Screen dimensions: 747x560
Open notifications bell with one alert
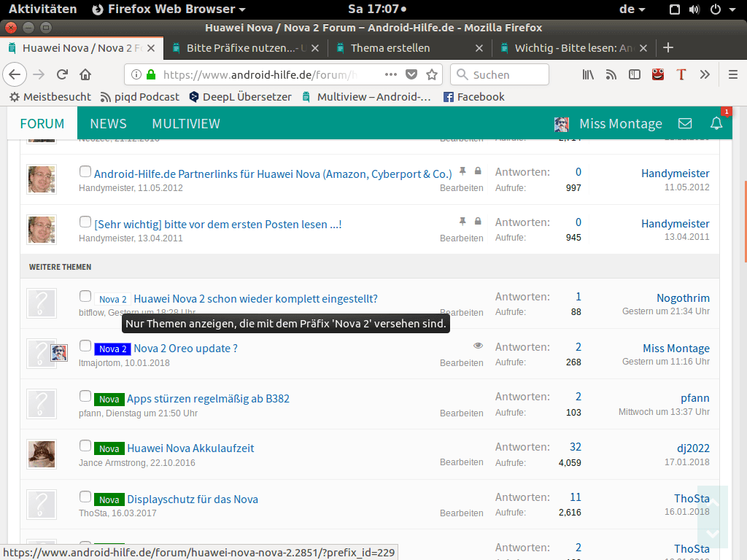coord(716,124)
